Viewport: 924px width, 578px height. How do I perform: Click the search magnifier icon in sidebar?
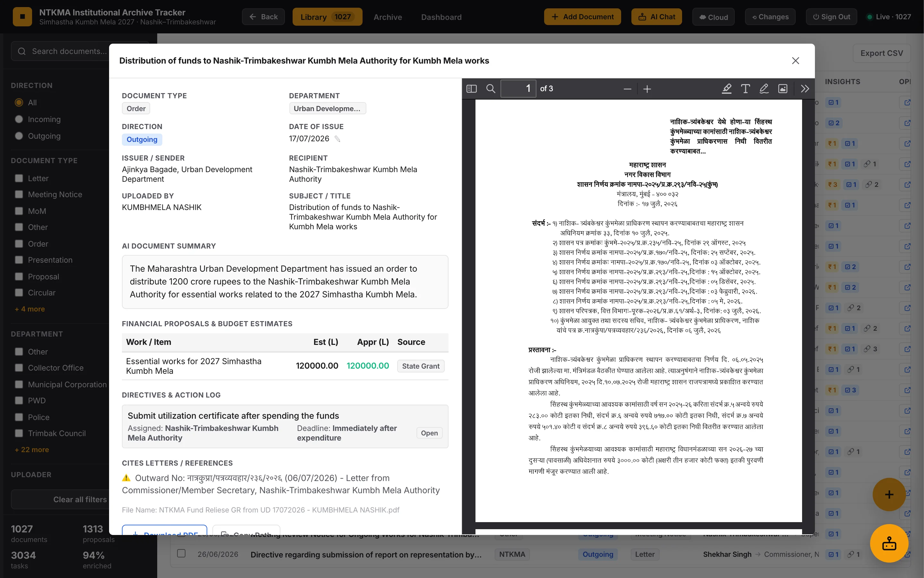[x=22, y=51]
